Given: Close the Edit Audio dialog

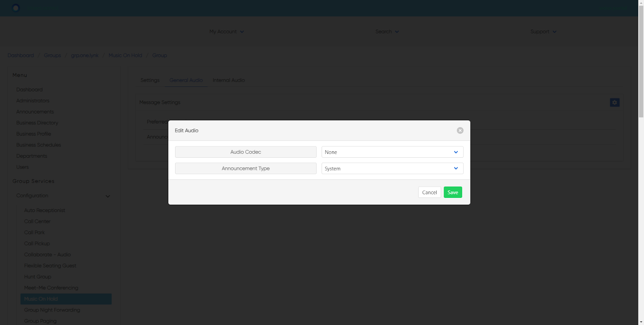Looking at the screenshot, I should coord(460,130).
